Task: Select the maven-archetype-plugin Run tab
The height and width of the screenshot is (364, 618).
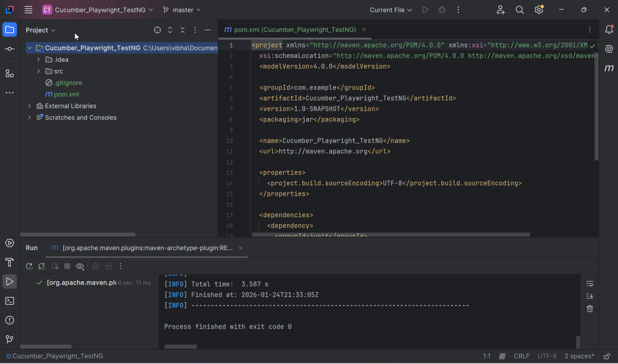Action: pyautogui.click(x=147, y=248)
